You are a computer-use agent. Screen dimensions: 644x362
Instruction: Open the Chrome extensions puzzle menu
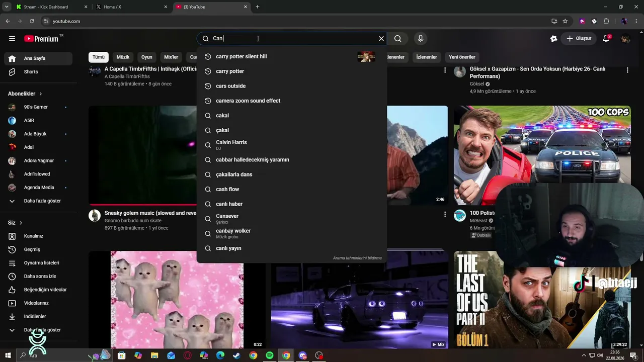pyautogui.click(x=606, y=21)
